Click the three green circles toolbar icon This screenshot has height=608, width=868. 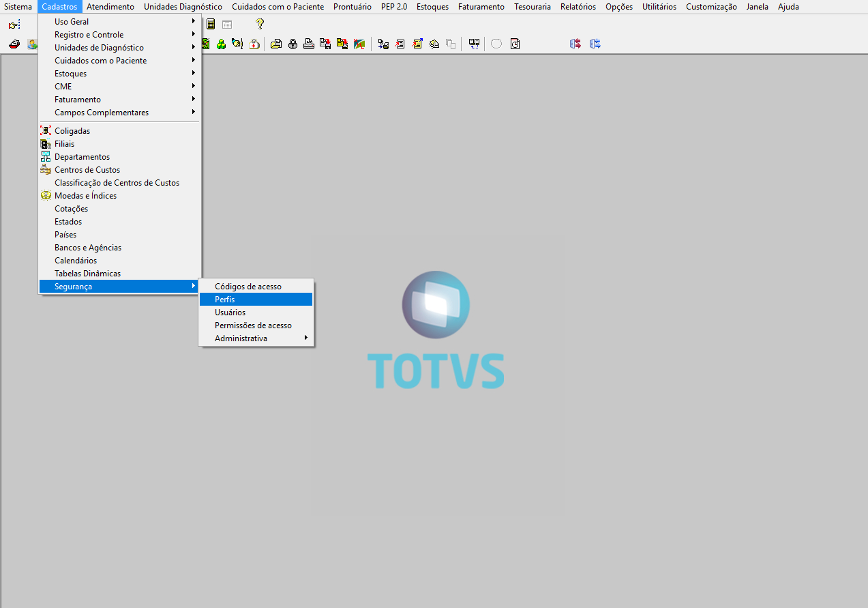[x=221, y=44]
